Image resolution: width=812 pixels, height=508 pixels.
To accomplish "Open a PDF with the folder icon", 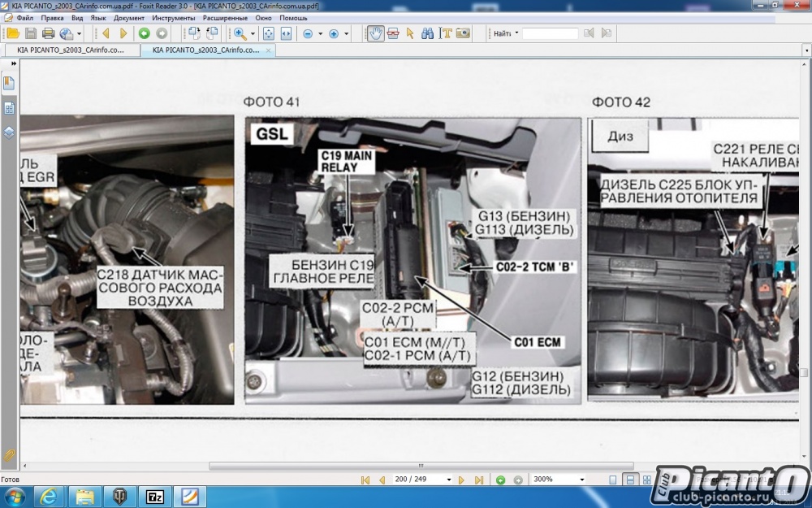I will point(13,33).
